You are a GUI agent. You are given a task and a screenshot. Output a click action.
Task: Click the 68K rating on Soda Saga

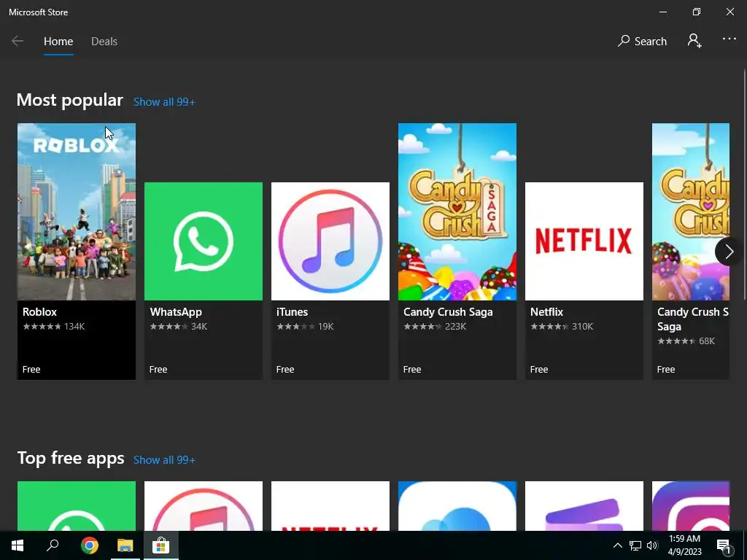(686, 341)
